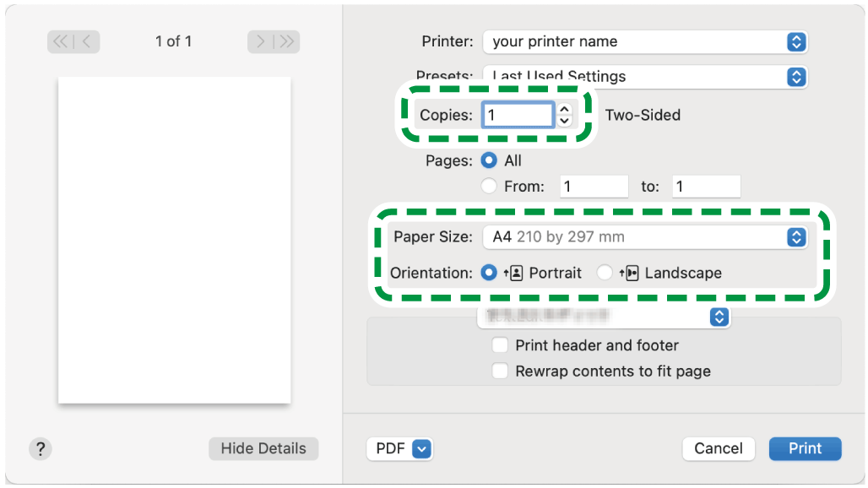This screenshot has width=868, height=488.
Task: Open the PDF options arrow menu
Action: (x=422, y=449)
